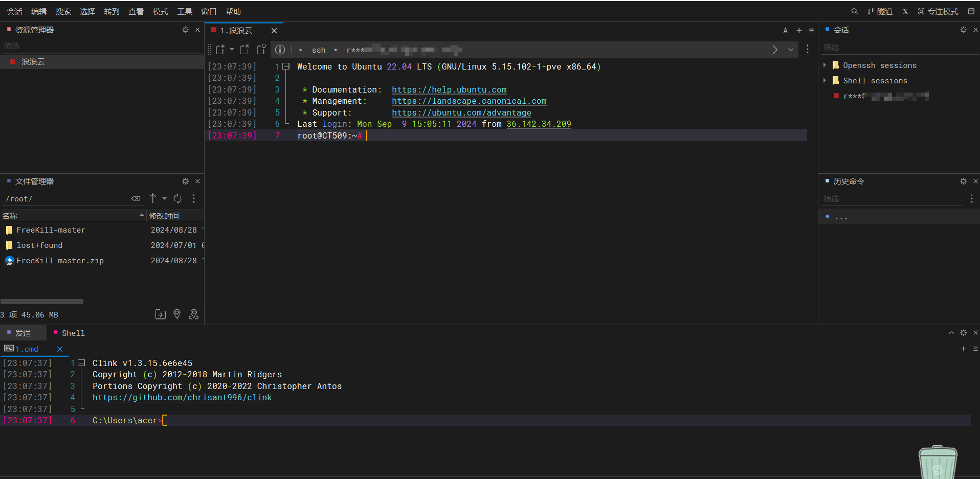The width and height of the screenshot is (980, 479).
Task: Open the 隧道 tunnel button
Action: coord(880,11)
